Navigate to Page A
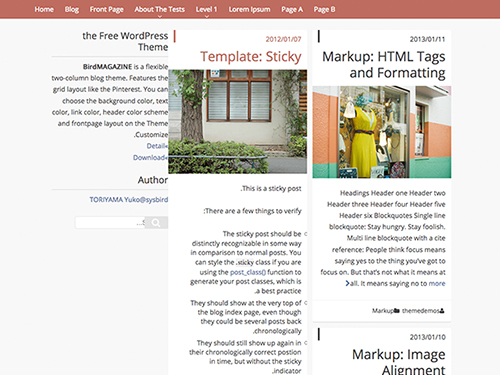500x375 pixels. [x=292, y=9]
